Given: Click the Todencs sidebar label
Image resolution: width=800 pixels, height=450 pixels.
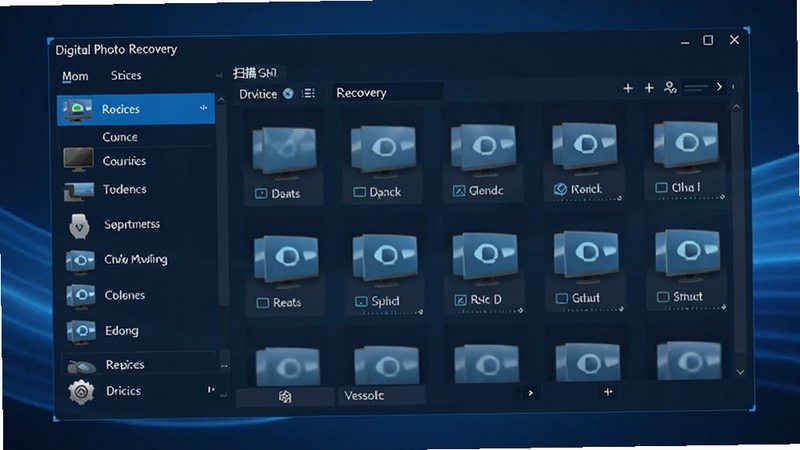Looking at the screenshot, I should click(x=124, y=190).
